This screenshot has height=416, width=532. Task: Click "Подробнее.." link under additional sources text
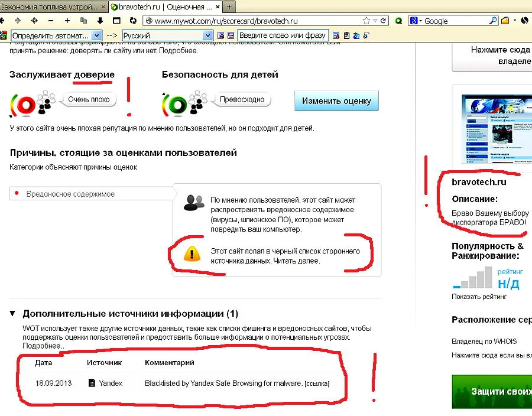tap(43, 346)
